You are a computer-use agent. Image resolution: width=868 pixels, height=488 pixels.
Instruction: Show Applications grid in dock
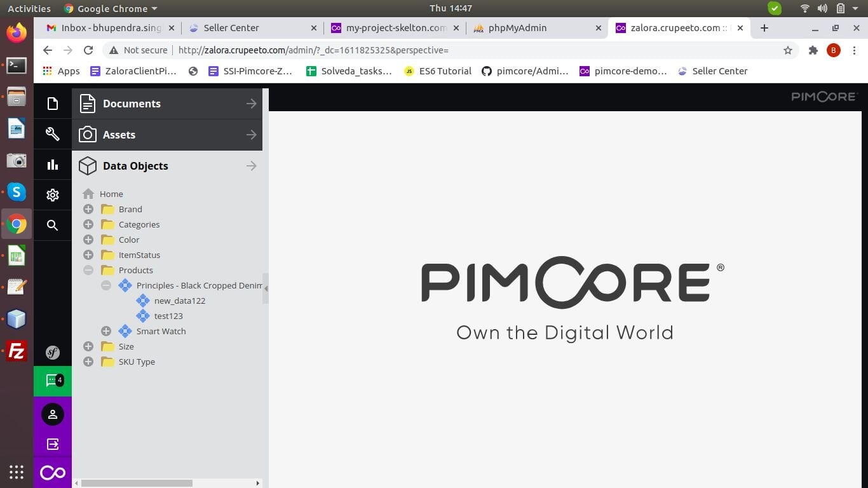click(x=17, y=472)
